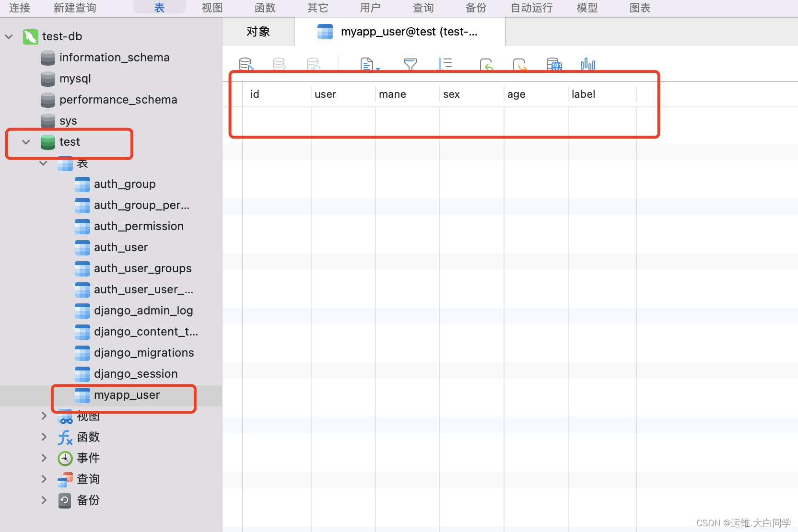The image size is (798, 532).
Task: Click the performance_schema database icon
Action: click(48, 100)
